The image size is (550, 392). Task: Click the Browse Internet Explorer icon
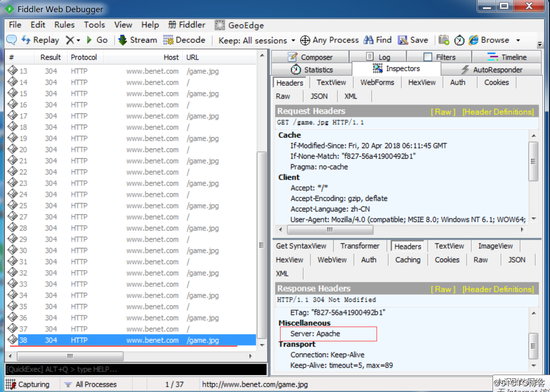(x=474, y=40)
